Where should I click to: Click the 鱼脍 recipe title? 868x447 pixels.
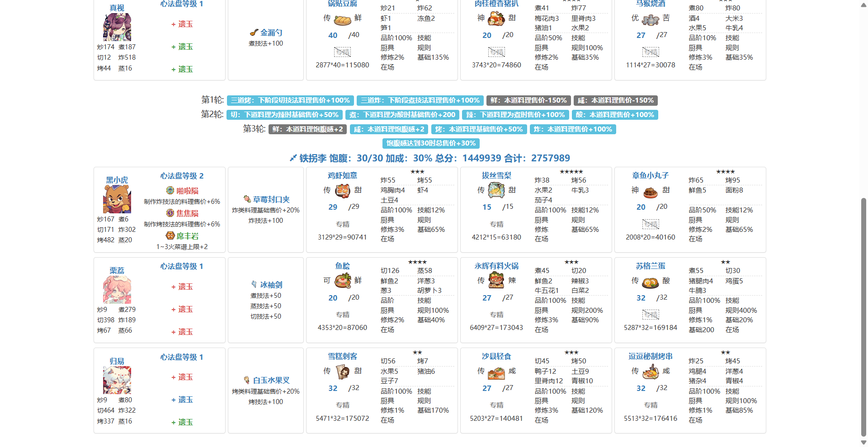pos(342,266)
